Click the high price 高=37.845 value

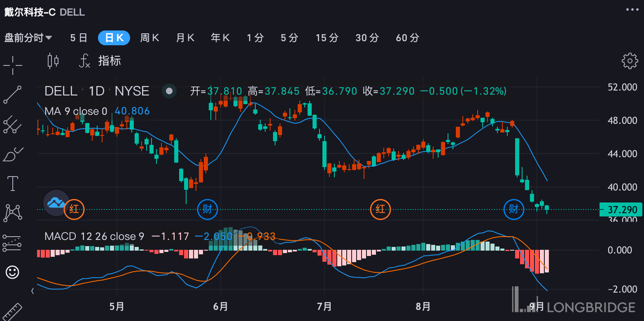[273, 91]
